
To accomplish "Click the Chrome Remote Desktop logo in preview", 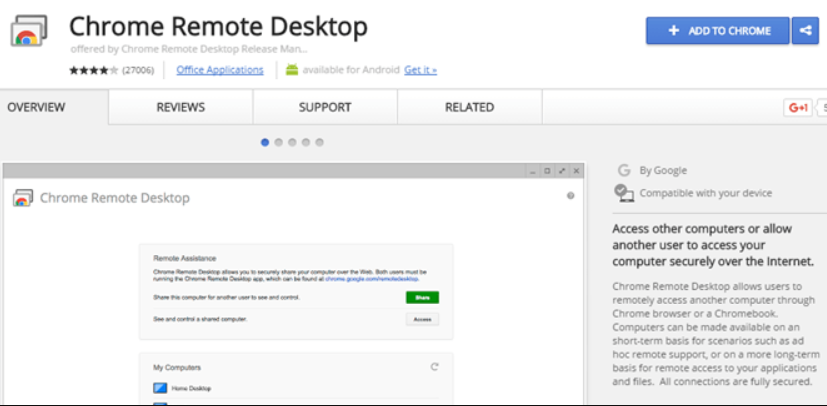I will point(23,198).
